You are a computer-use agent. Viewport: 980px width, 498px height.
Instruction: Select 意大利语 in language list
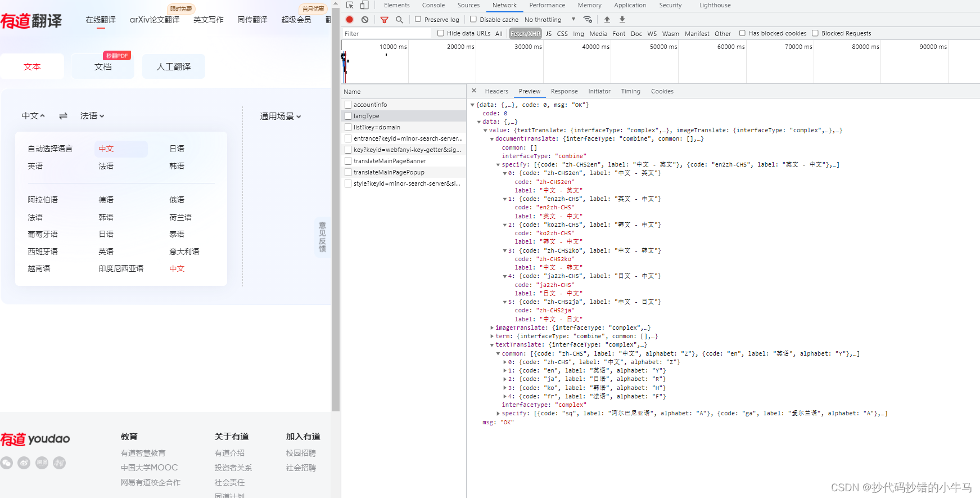[x=184, y=252]
